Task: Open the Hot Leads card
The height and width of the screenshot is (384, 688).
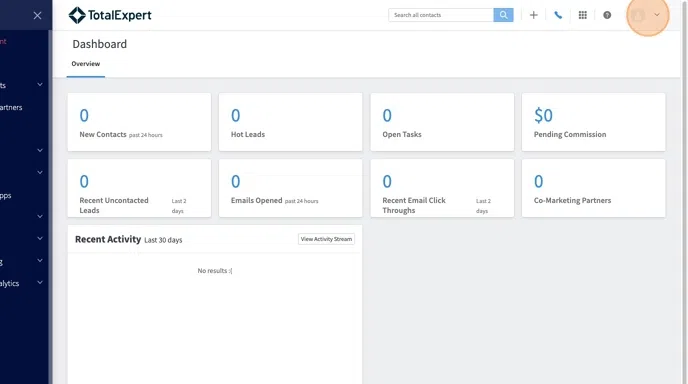Action: click(290, 122)
